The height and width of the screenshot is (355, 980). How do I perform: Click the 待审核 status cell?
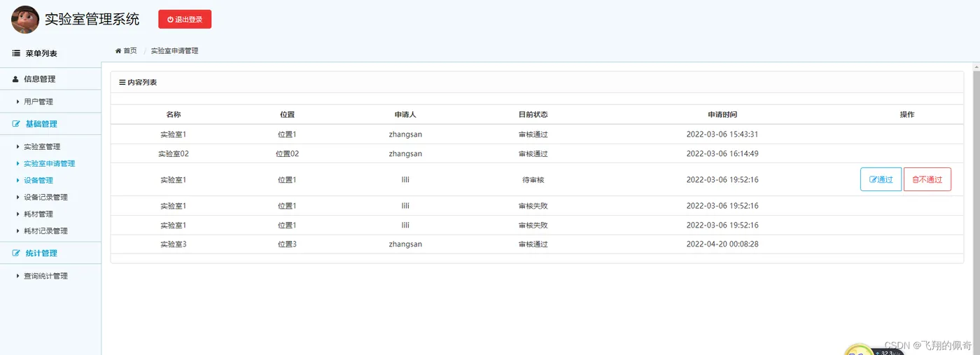point(533,180)
